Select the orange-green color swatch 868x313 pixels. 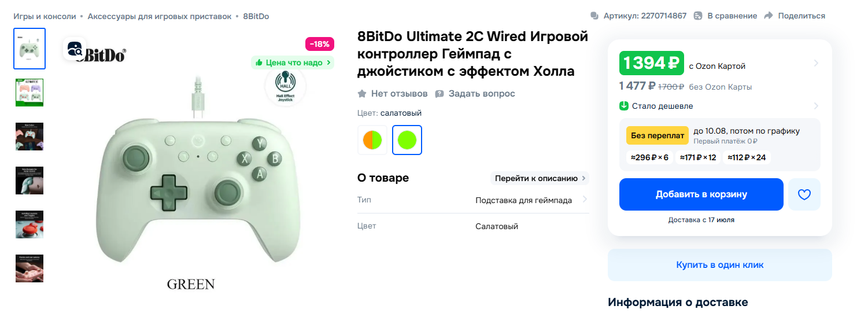pyautogui.click(x=372, y=140)
